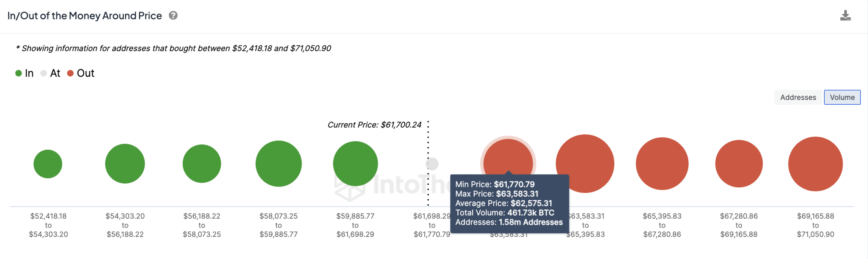Click the small gray At-the-money bubble
This screenshot has width=868, height=259.
pos(432,164)
